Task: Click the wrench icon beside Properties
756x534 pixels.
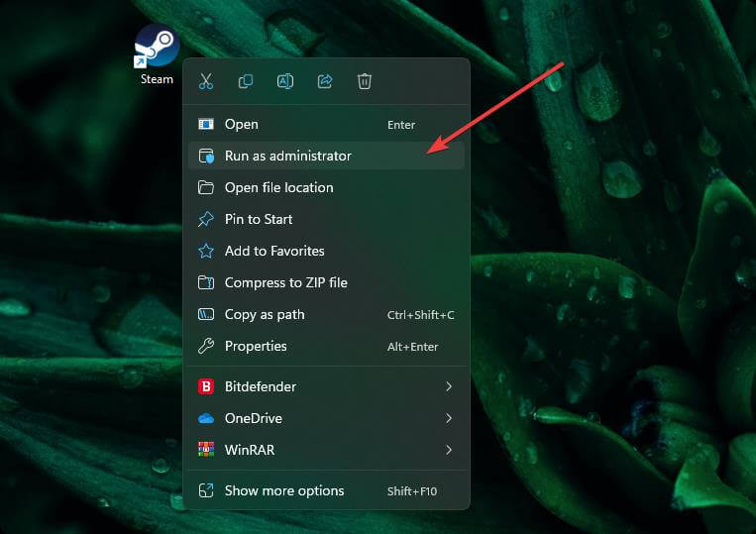Action: [x=206, y=346]
